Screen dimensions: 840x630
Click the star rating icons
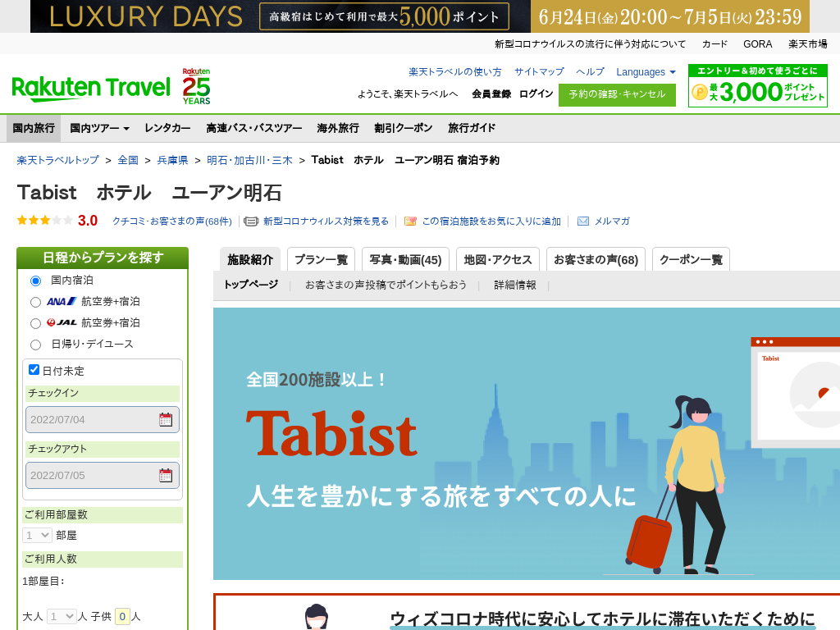point(44,220)
